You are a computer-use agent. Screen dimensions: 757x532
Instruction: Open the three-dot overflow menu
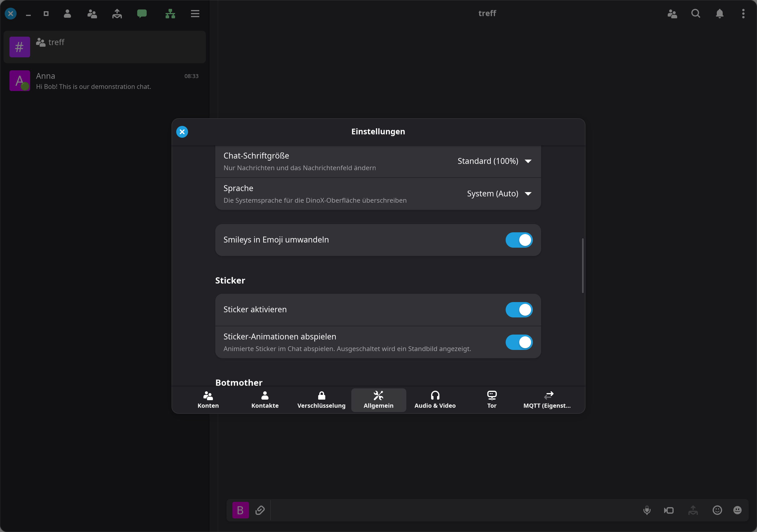743,14
